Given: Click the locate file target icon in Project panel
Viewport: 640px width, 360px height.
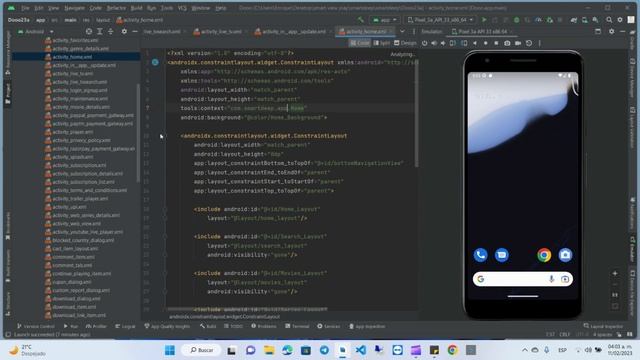Looking at the screenshot, I should coord(89,31).
